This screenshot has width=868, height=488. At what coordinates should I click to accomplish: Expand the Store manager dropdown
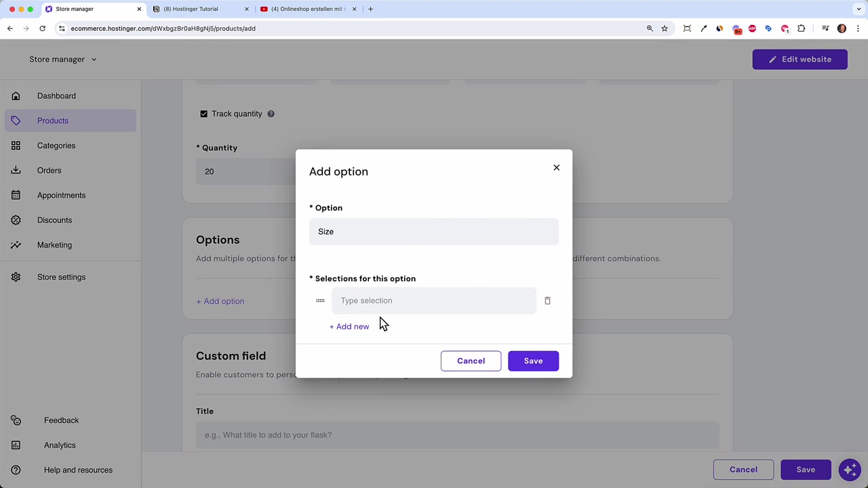(x=63, y=60)
